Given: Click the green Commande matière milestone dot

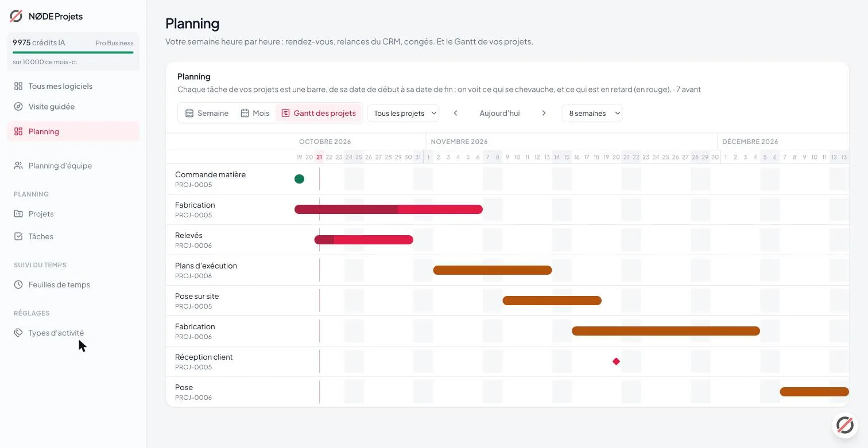Looking at the screenshot, I should tap(299, 179).
